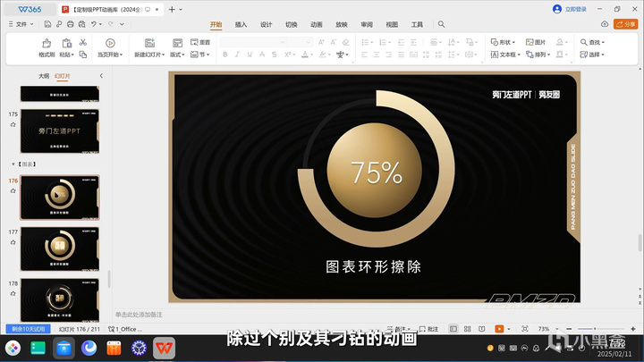Viewport: 644px width, 362px height.
Task: Open the Shapes (形状) dropdown
Action: 503,42
